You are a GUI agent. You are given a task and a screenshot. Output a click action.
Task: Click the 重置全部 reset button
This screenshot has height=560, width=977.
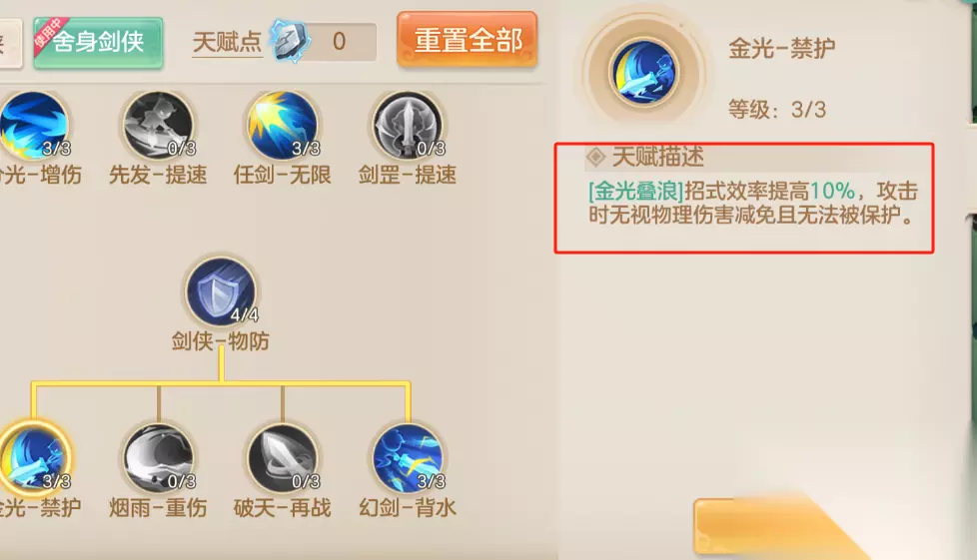(x=468, y=39)
